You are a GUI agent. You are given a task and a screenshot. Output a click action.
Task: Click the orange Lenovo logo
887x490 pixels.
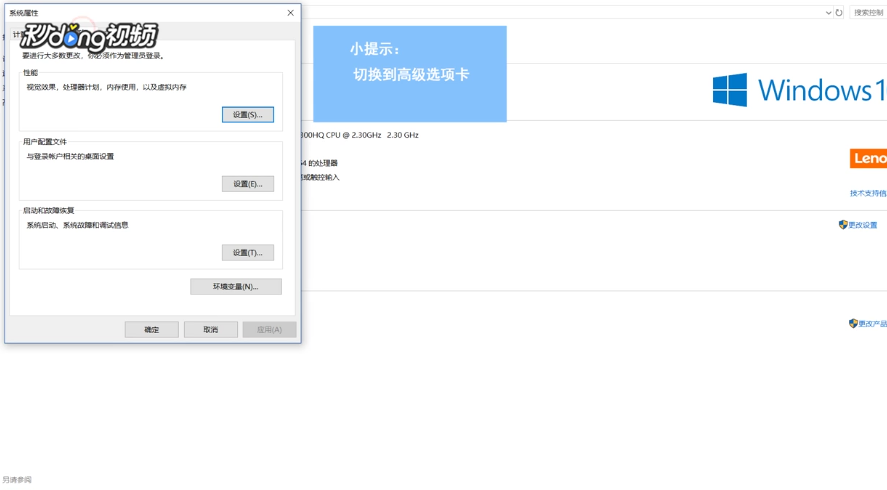868,158
